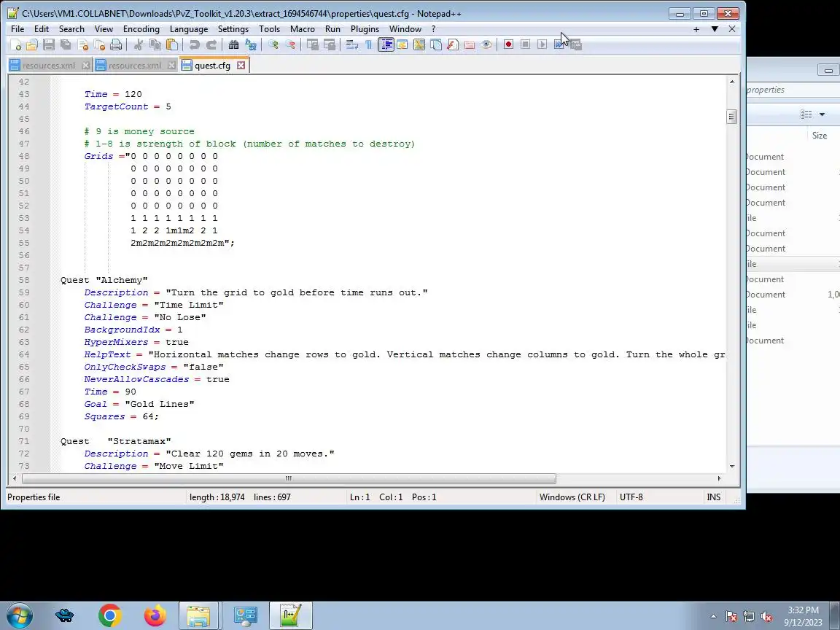Screen dimensions: 840x630
Task: Close the quest.cfg tab
Action: (x=241, y=66)
